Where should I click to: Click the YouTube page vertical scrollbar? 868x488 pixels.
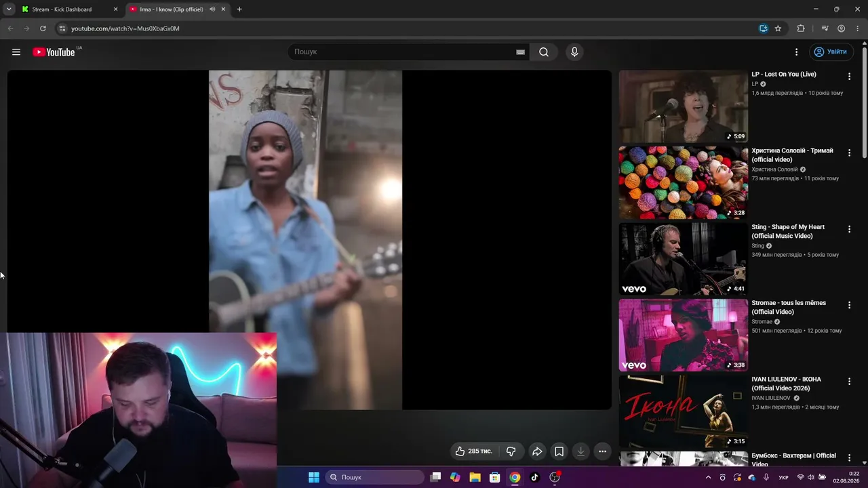(x=865, y=102)
